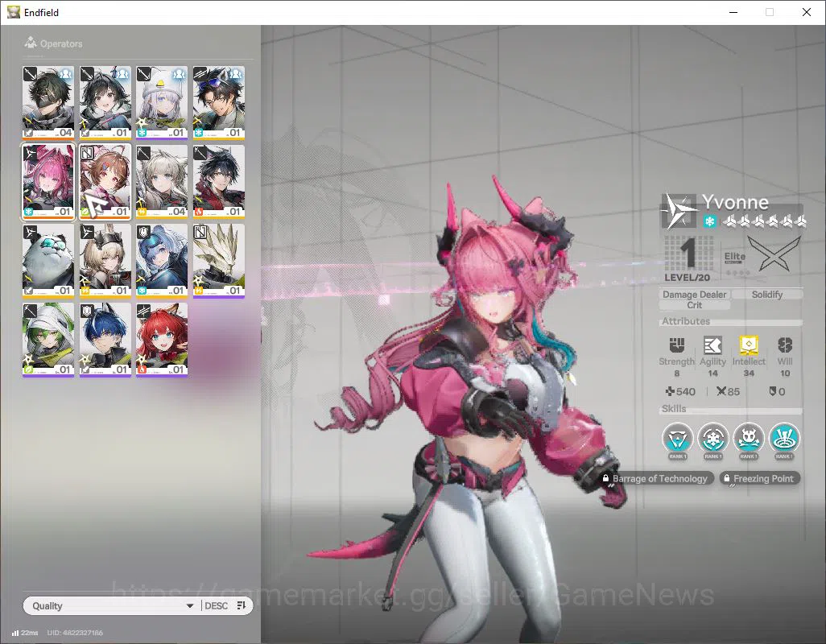Click the Strength fist attribute icon
Image resolution: width=826 pixels, height=644 pixels.
tap(676, 345)
